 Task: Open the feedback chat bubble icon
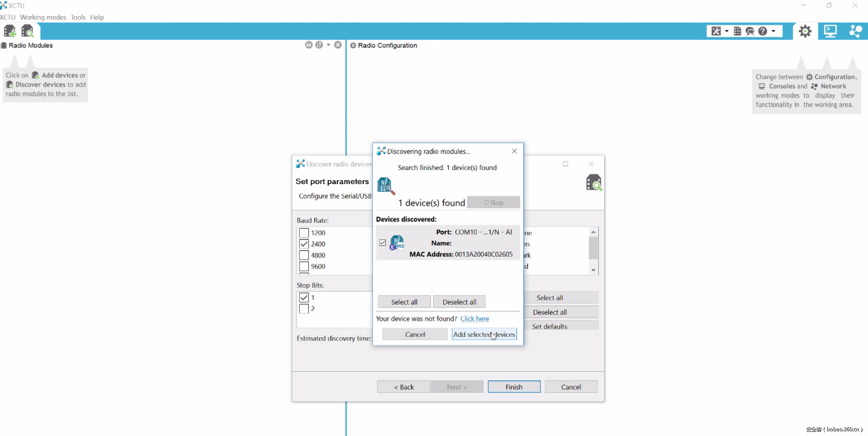pos(750,31)
